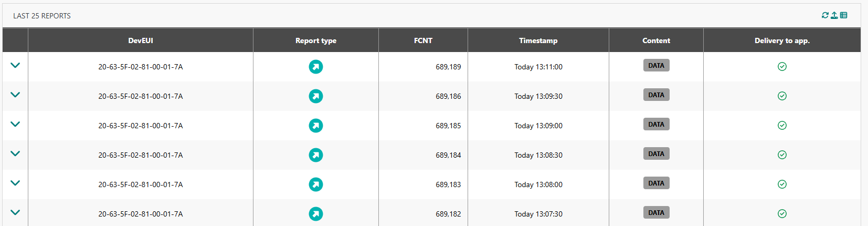Click the FCNT column header
This screenshot has height=226, width=868.
[x=423, y=40]
